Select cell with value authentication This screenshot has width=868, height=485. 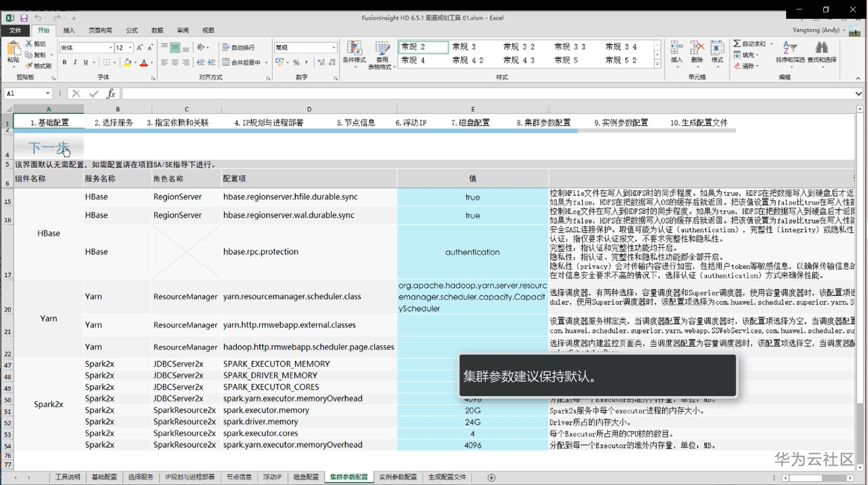472,252
